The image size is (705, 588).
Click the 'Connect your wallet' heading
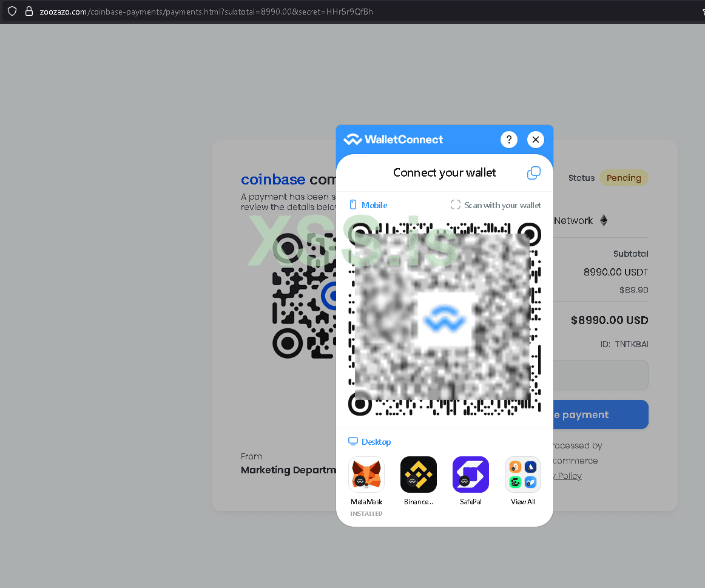(444, 172)
